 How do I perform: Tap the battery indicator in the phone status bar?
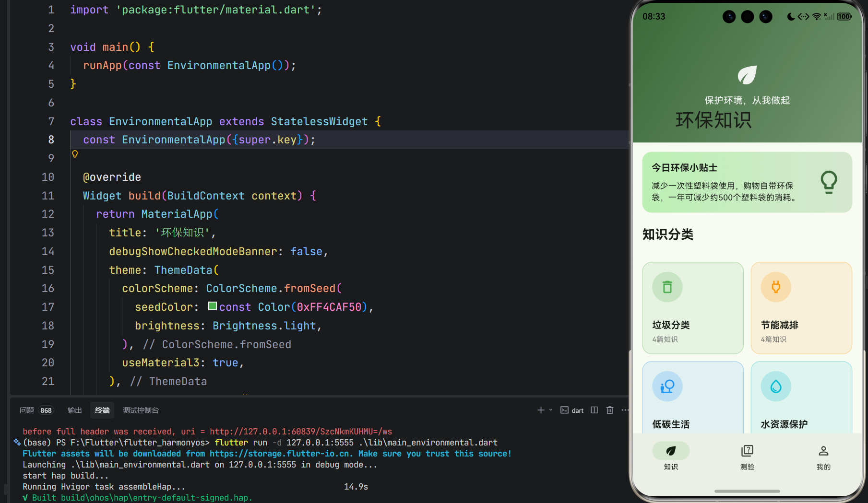point(844,17)
